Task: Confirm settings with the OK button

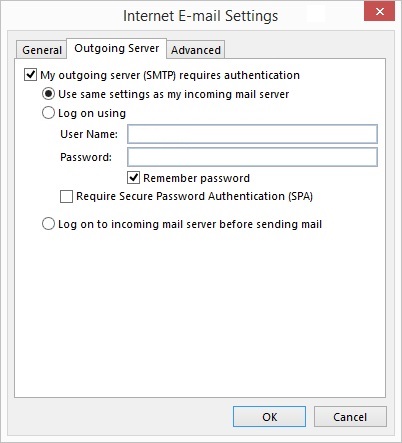Action: pos(269,417)
